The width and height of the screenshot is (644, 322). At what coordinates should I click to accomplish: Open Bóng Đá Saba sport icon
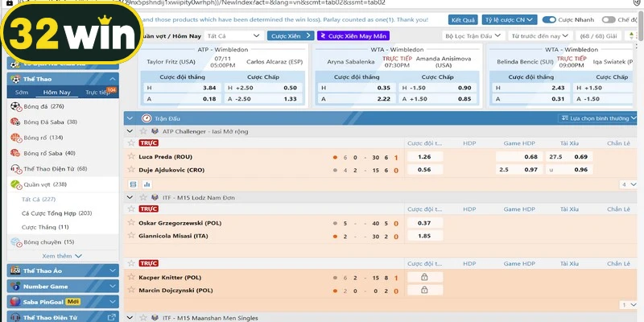(x=15, y=122)
